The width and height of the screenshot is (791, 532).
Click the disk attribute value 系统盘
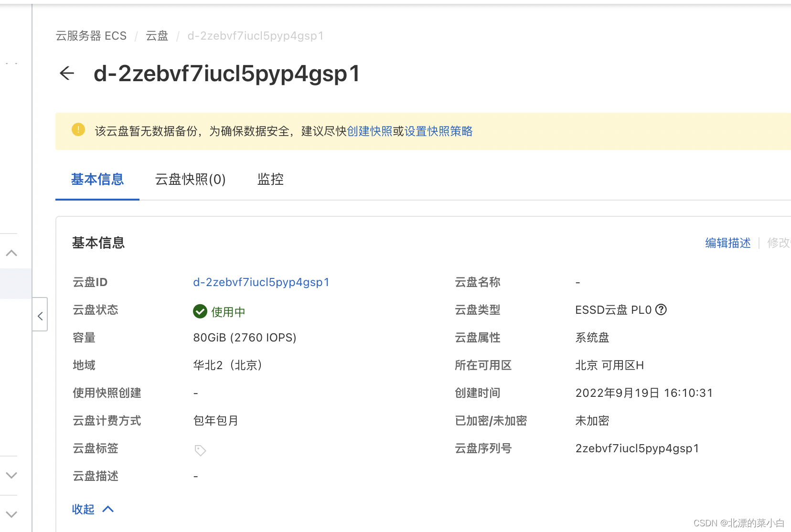click(x=592, y=338)
